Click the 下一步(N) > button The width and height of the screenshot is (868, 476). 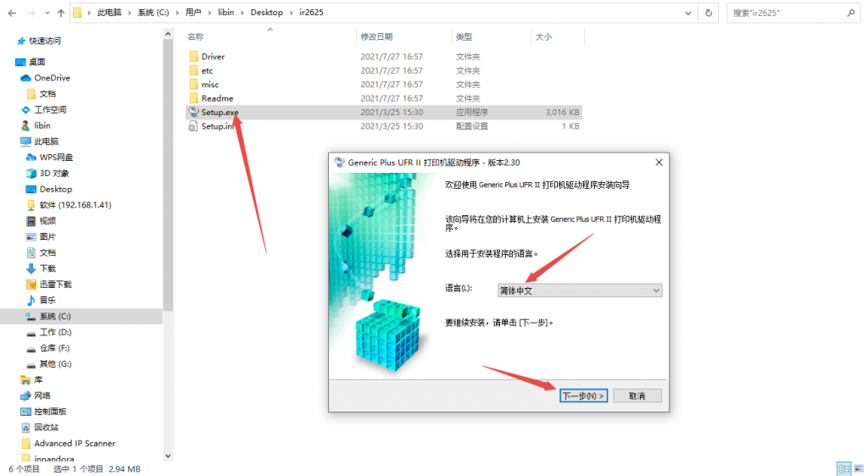(583, 396)
